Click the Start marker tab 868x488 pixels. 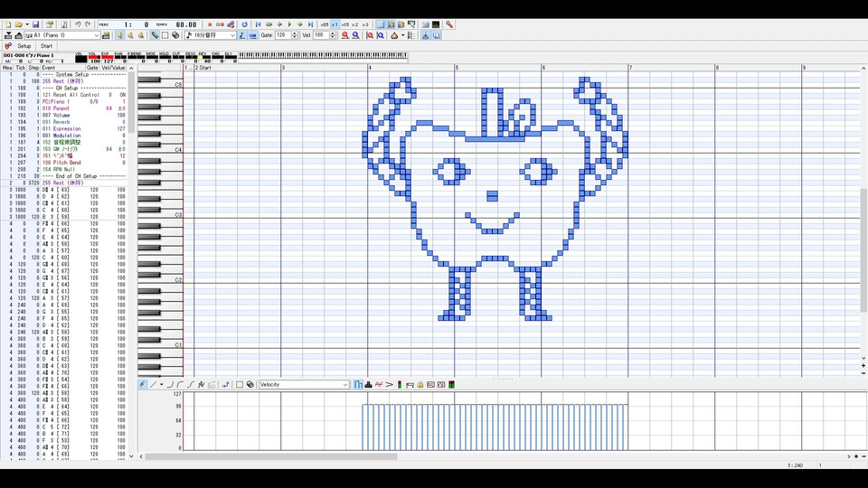(x=46, y=46)
